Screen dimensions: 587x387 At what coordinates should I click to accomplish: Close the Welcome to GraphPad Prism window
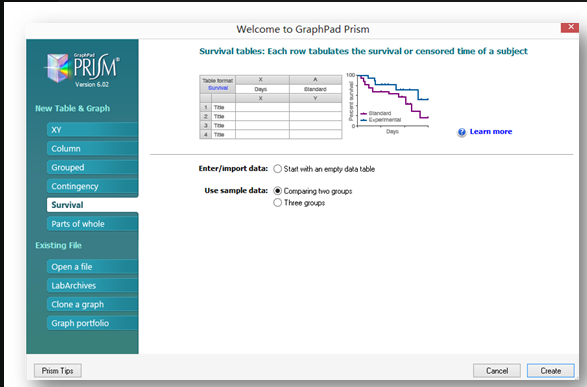[x=570, y=27]
